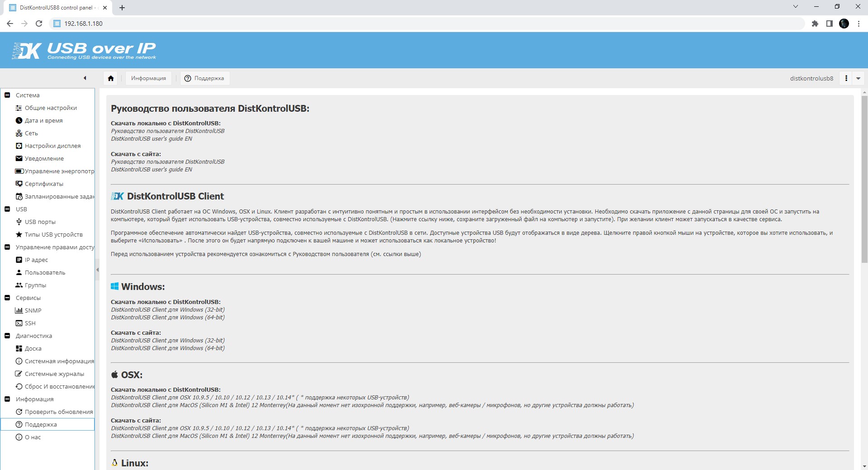Click the USB ports icon
Viewport: 868px width, 470px height.
point(19,222)
